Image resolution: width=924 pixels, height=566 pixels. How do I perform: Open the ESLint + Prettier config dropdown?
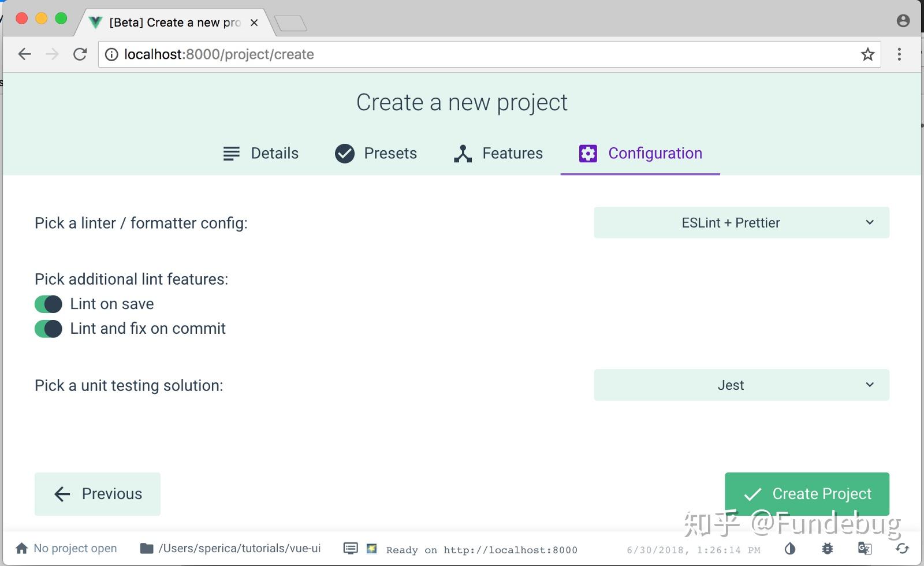click(x=741, y=222)
